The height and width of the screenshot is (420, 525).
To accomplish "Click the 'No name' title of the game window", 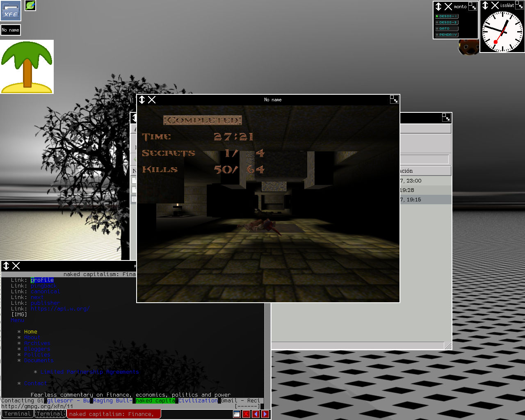I will click(273, 100).
